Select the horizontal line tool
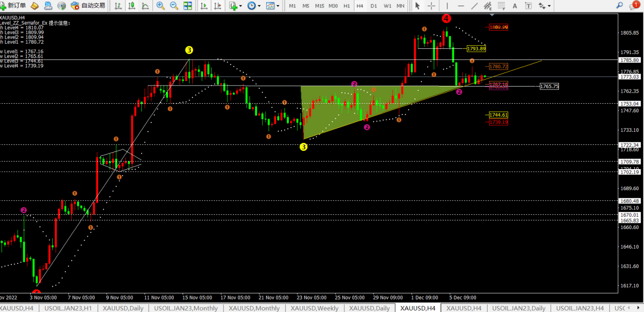Image resolution: width=644 pixels, height=312 pixels. (x=461, y=6)
